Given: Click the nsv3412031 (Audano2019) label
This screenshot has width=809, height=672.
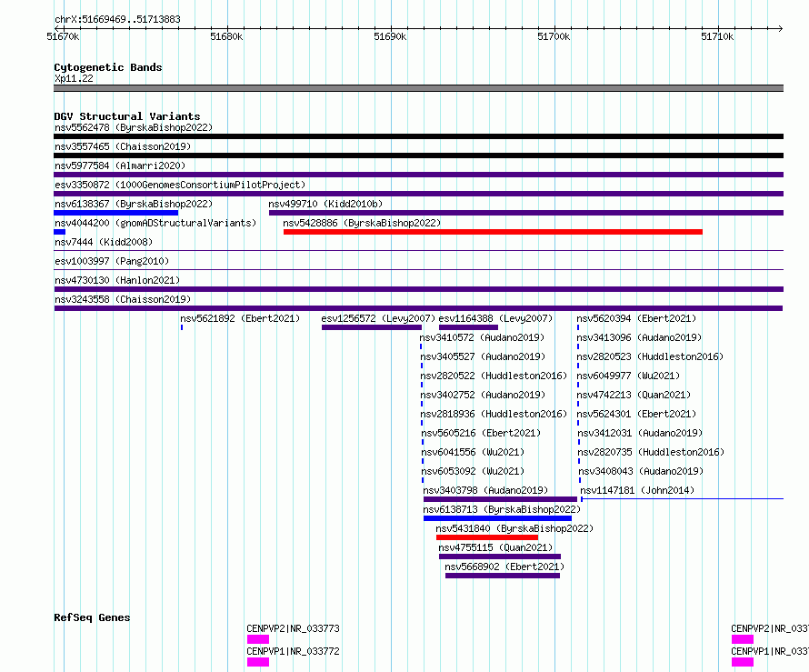Looking at the screenshot, I should (x=640, y=433).
